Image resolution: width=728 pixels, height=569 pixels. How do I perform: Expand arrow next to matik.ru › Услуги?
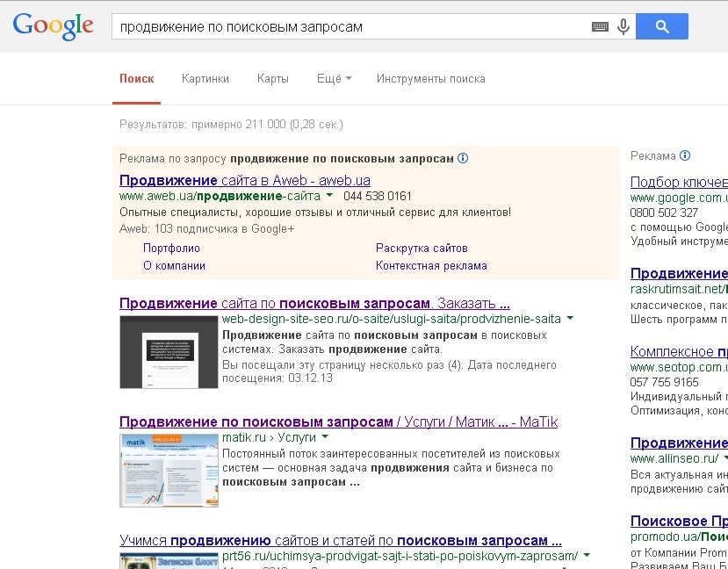(x=325, y=436)
